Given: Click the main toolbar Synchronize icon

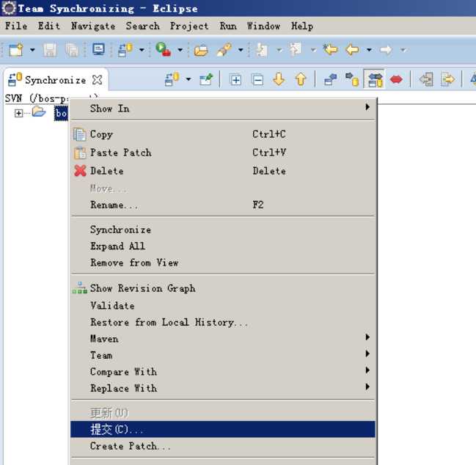Looking at the screenshot, I should pyautogui.click(x=125, y=49).
